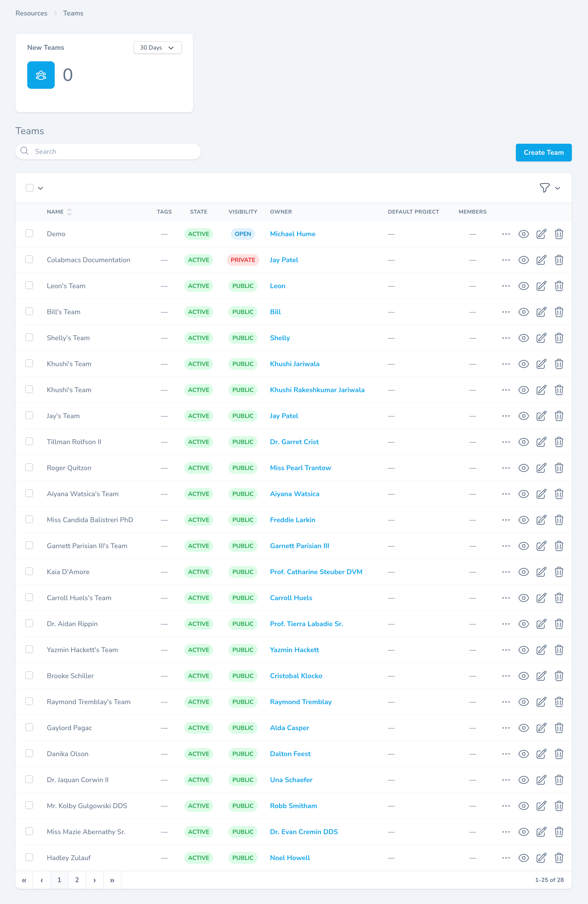View Hadley Zulauf team details
588x904 pixels.
(523, 858)
